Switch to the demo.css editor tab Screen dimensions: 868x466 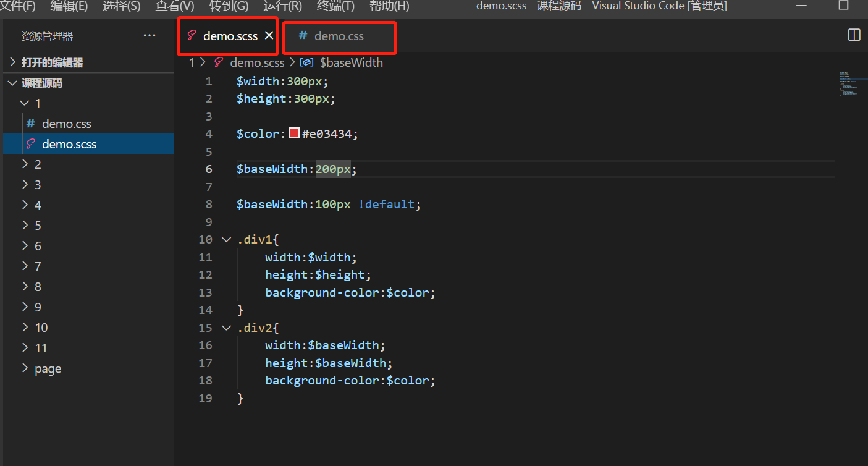pos(339,36)
